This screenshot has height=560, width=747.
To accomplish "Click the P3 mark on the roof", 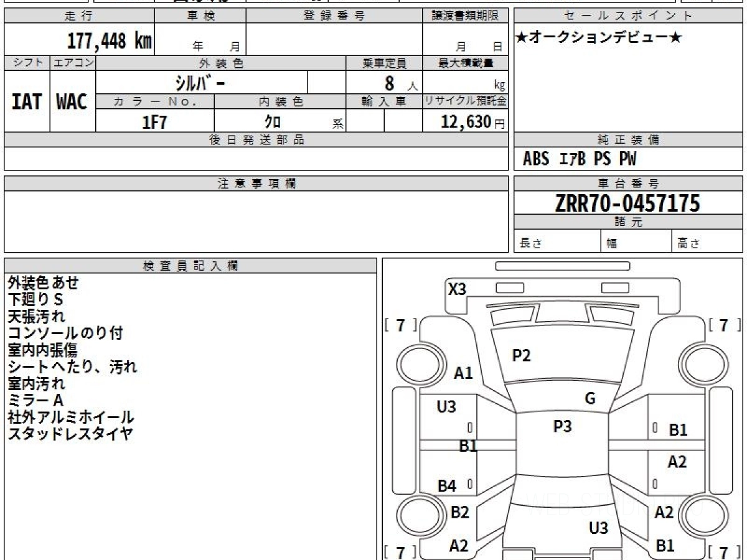I will pyautogui.click(x=562, y=426).
